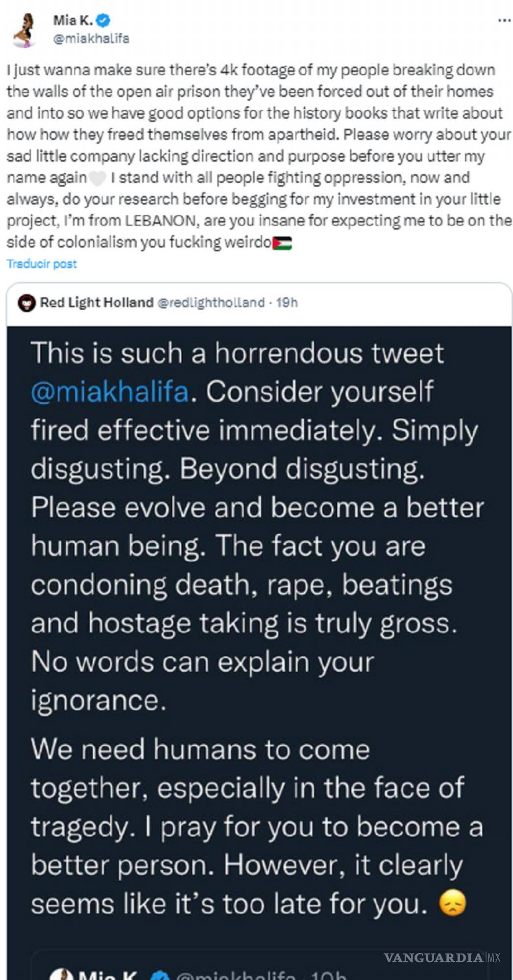The height and width of the screenshot is (980, 513).
Task: Click the Traducir post link
Action: click(42, 264)
